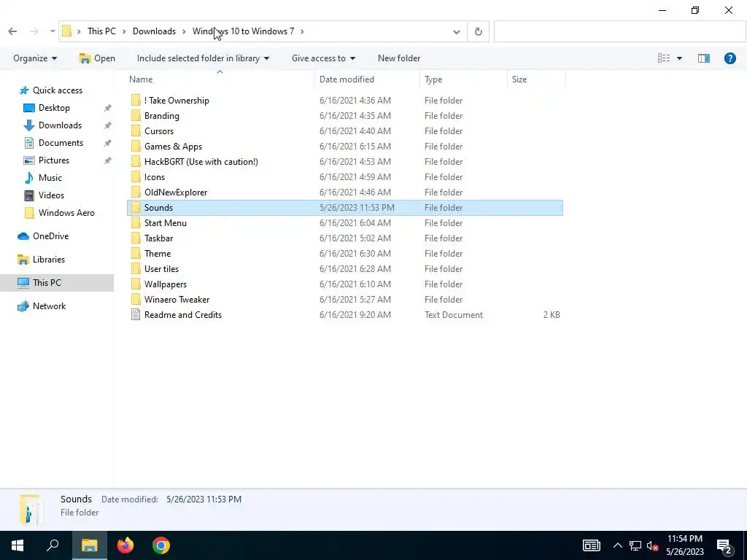The width and height of the screenshot is (747, 560).
Task: Launch Google Chrome from the taskbar
Action: coord(161,545)
